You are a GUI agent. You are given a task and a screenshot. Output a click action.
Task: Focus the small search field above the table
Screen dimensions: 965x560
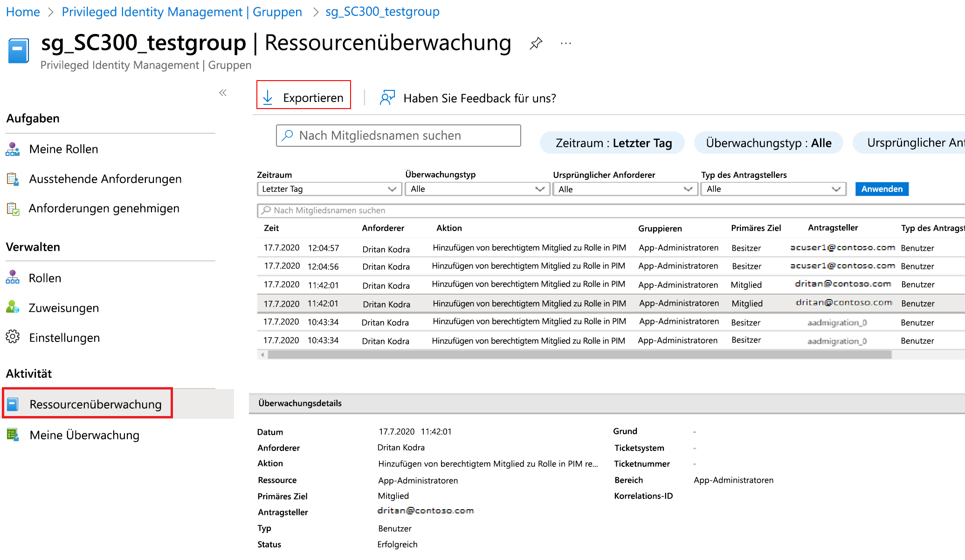611,211
